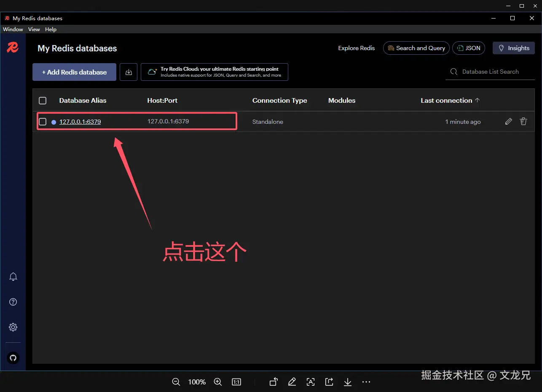Viewport: 542px width, 392px height.
Task: Open the Try Redis Cloud promo banner
Action: tap(215, 72)
